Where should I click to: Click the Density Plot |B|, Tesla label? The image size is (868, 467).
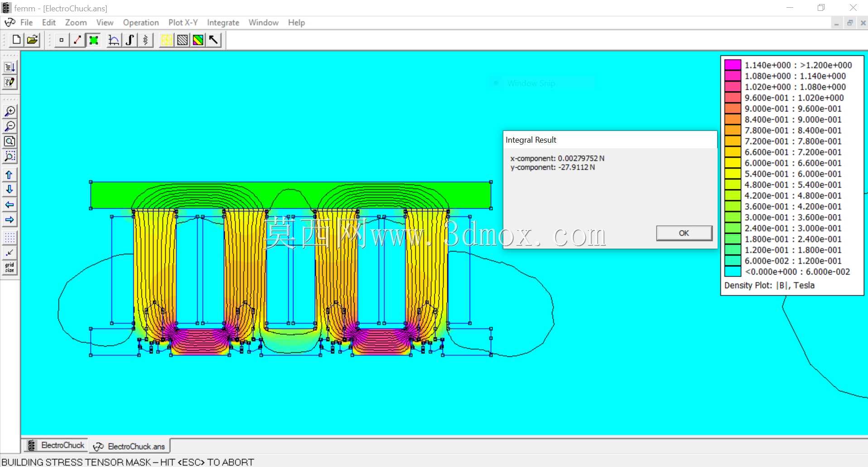click(x=769, y=285)
